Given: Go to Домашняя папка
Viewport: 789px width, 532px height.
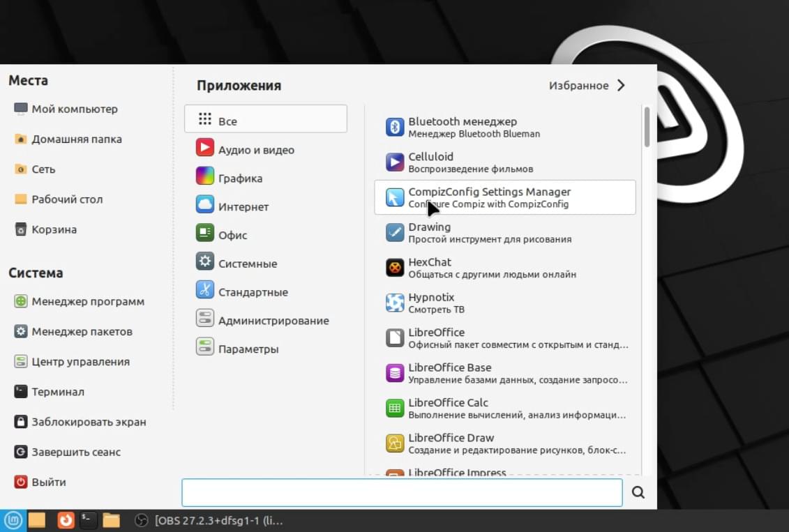Looking at the screenshot, I should pos(68,139).
